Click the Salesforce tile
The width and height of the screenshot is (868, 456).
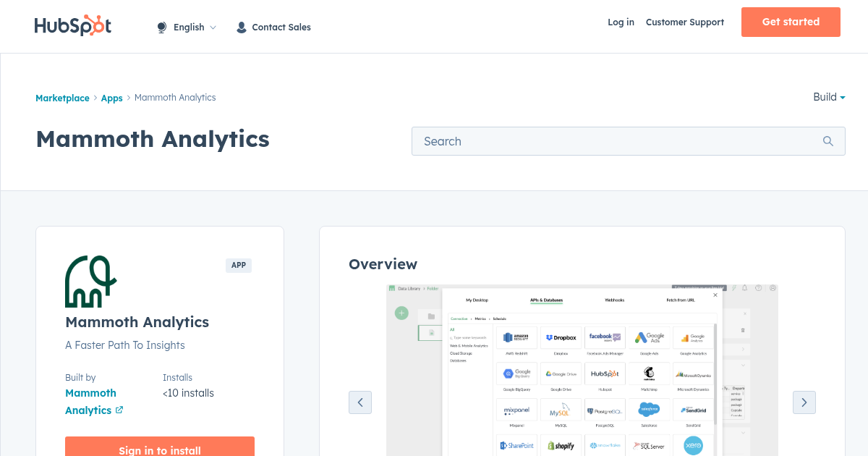coord(649,410)
